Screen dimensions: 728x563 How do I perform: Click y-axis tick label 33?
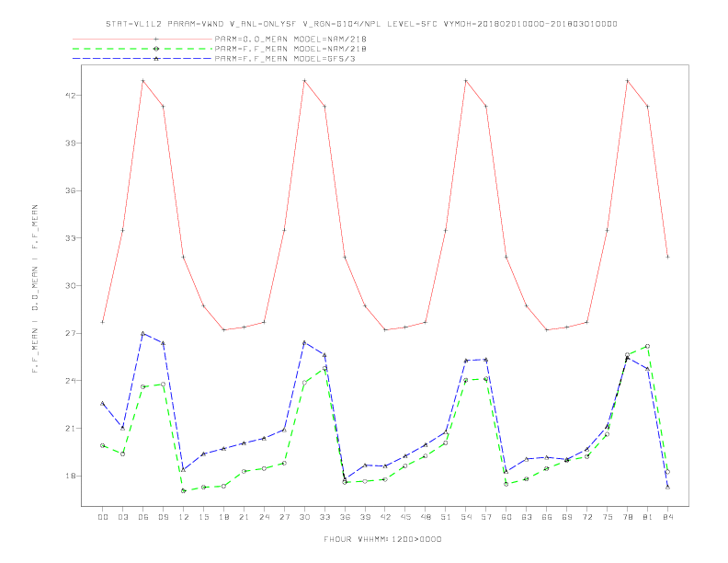point(71,238)
